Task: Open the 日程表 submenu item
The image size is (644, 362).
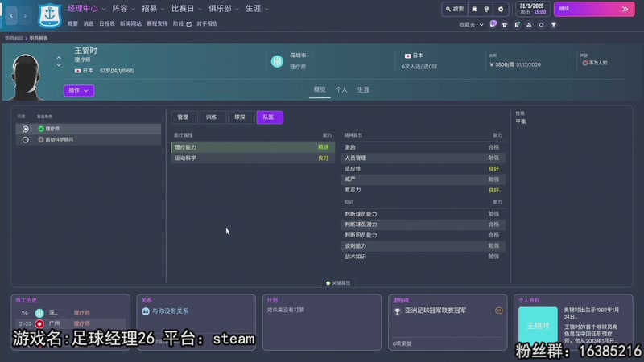Action: tap(107, 24)
